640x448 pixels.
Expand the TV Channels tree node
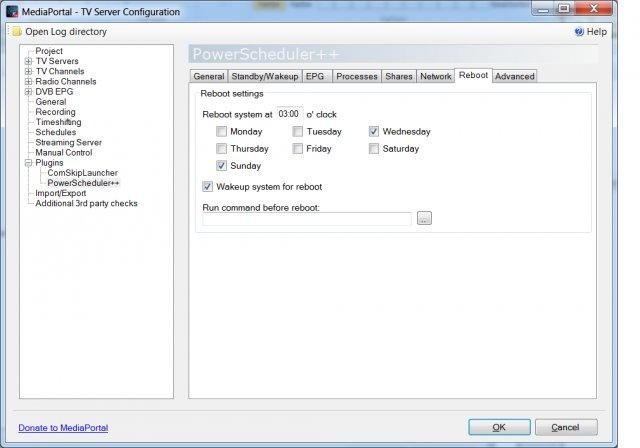pyautogui.click(x=28, y=71)
